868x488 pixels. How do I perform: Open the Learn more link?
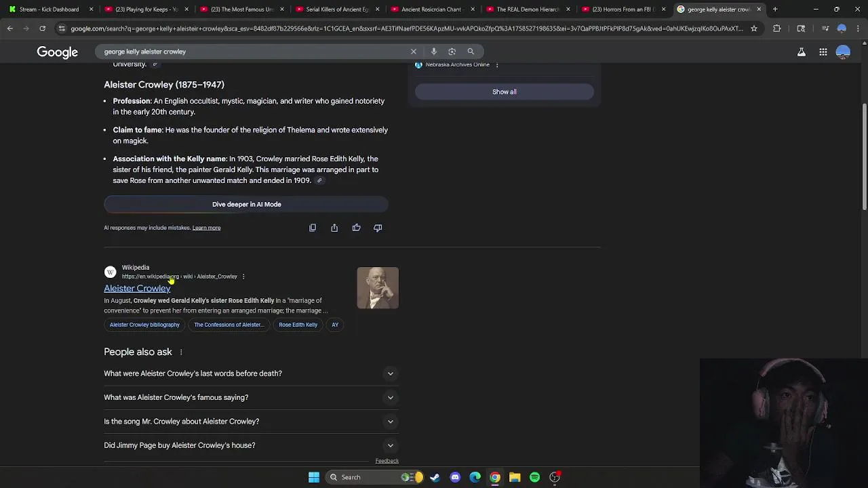pos(206,228)
